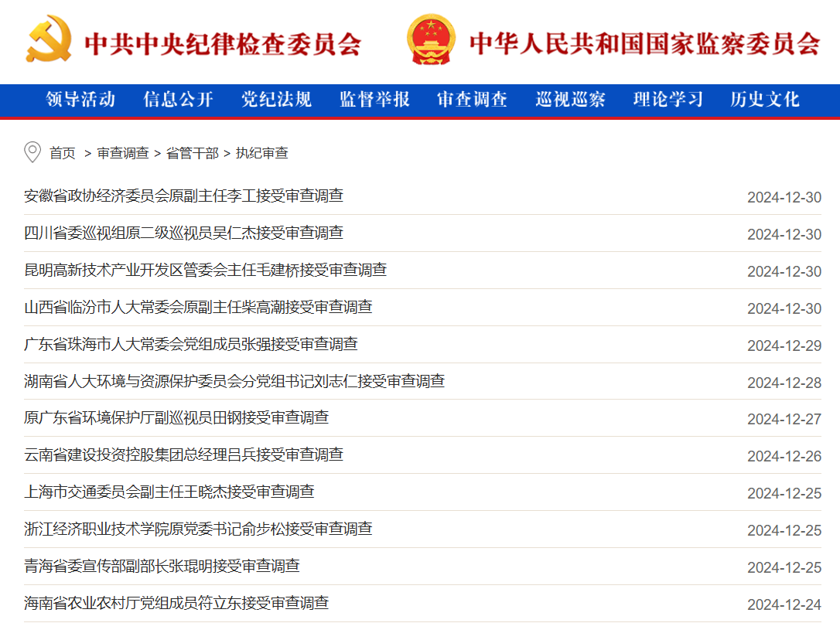
Task: Open the 信息公开 menu
Action: 179,99
